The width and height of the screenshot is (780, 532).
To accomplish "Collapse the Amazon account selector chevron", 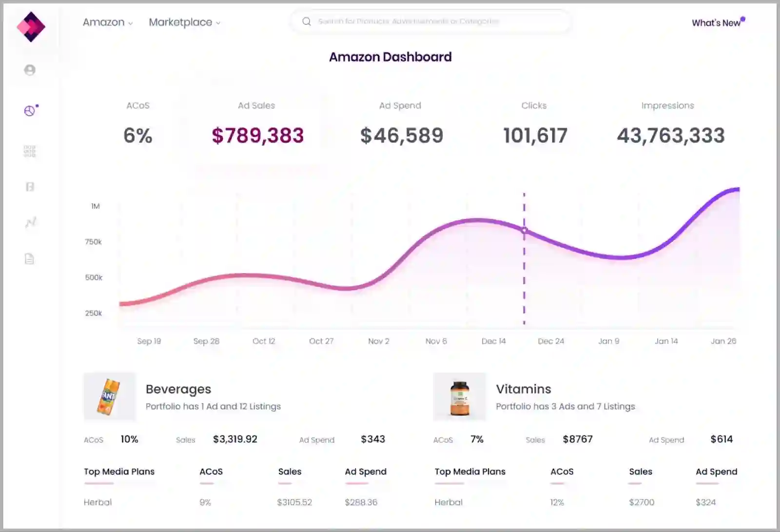I will (x=130, y=23).
